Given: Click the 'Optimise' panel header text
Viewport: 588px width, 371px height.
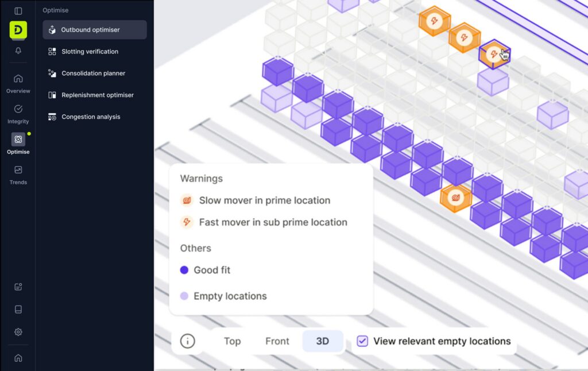Looking at the screenshot, I should [x=56, y=10].
